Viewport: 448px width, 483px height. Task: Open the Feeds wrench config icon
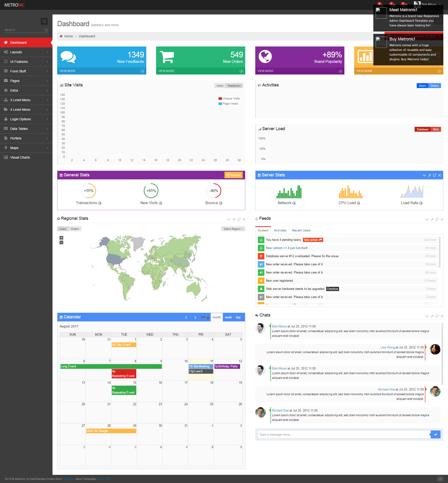click(x=432, y=219)
